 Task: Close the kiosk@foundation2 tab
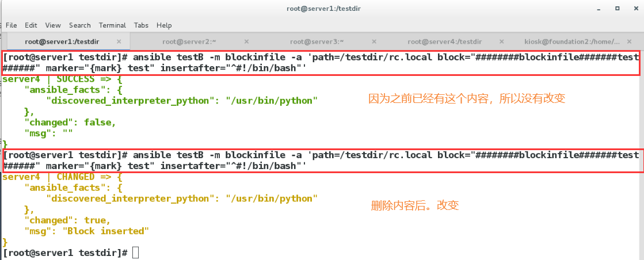point(629,41)
